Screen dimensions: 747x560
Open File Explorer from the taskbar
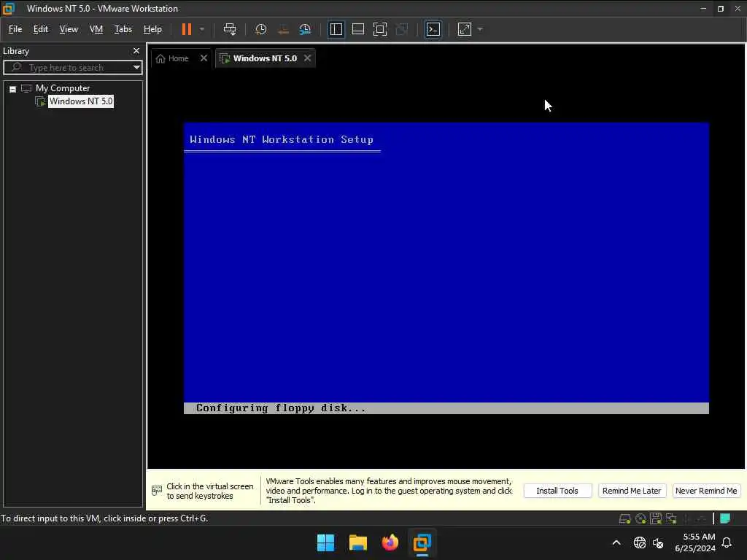click(x=357, y=542)
